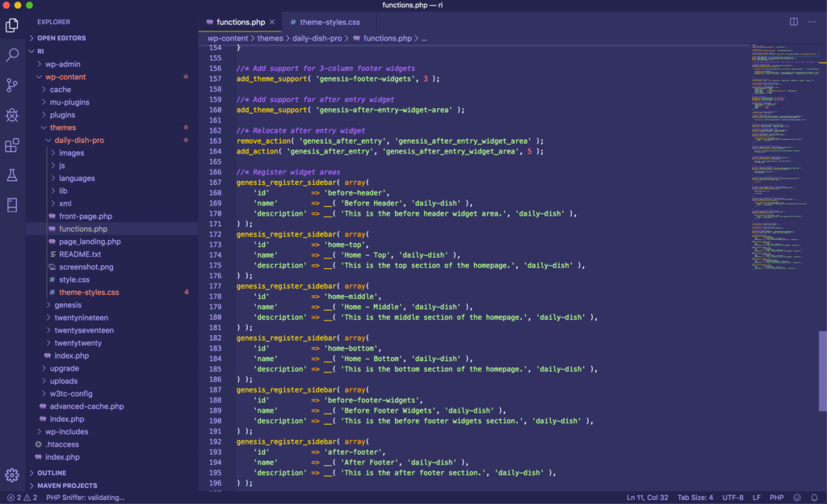Change LF end-of-line sequence
The height and width of the screenshot is (504, 827).
click(x=756, y=498)
